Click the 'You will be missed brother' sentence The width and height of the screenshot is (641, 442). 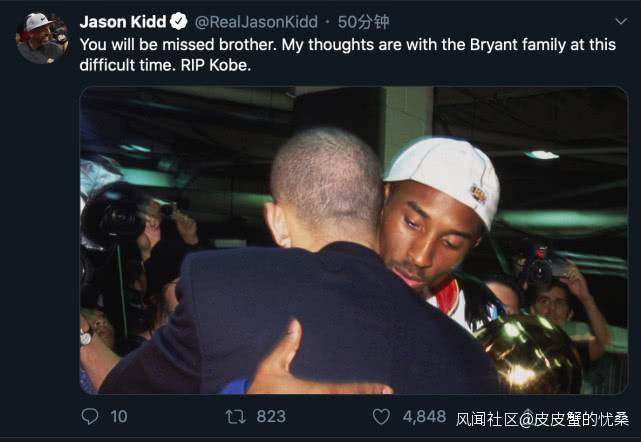click(x=178, y=45)
